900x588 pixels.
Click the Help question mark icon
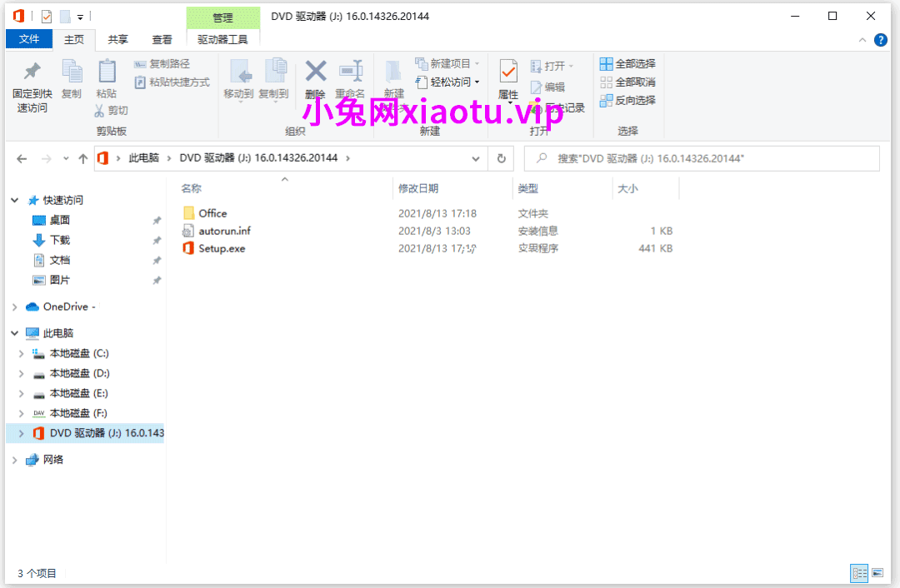click(881, 40)
